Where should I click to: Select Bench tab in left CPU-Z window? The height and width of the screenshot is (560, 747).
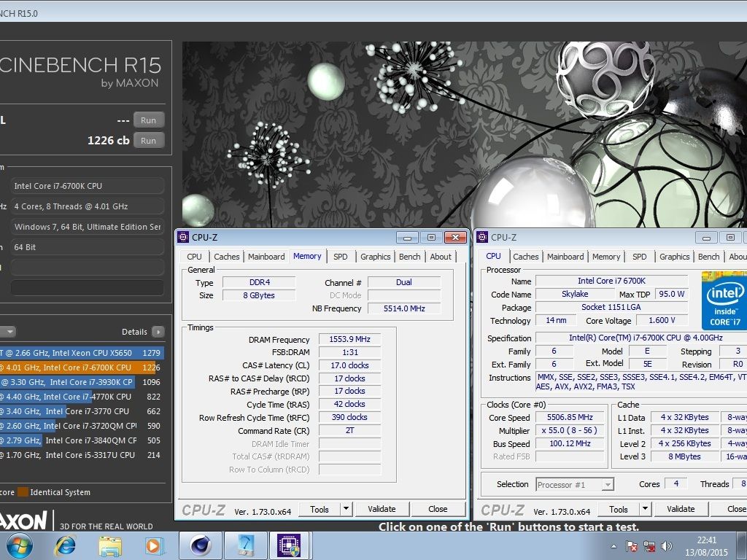tap(409, 257)
